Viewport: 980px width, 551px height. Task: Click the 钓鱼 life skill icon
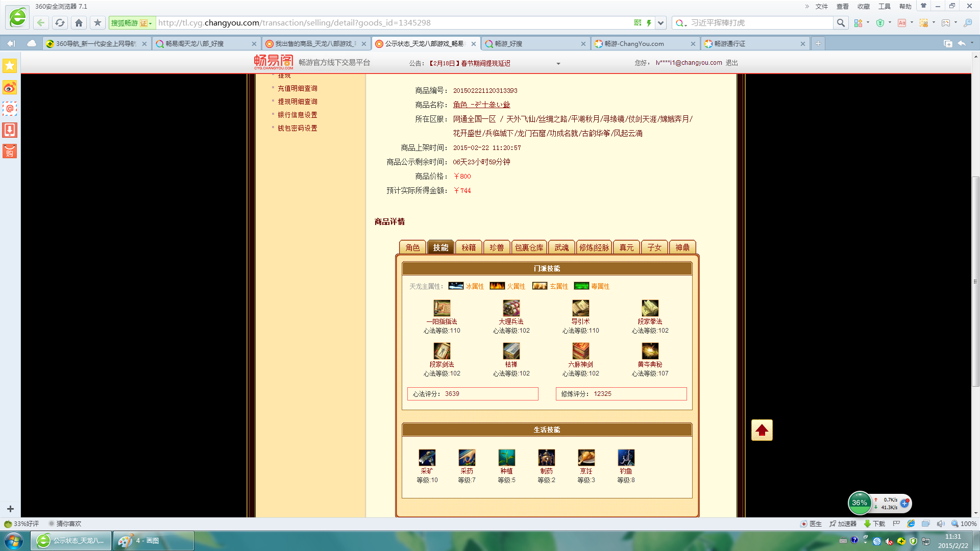[626, 458]
